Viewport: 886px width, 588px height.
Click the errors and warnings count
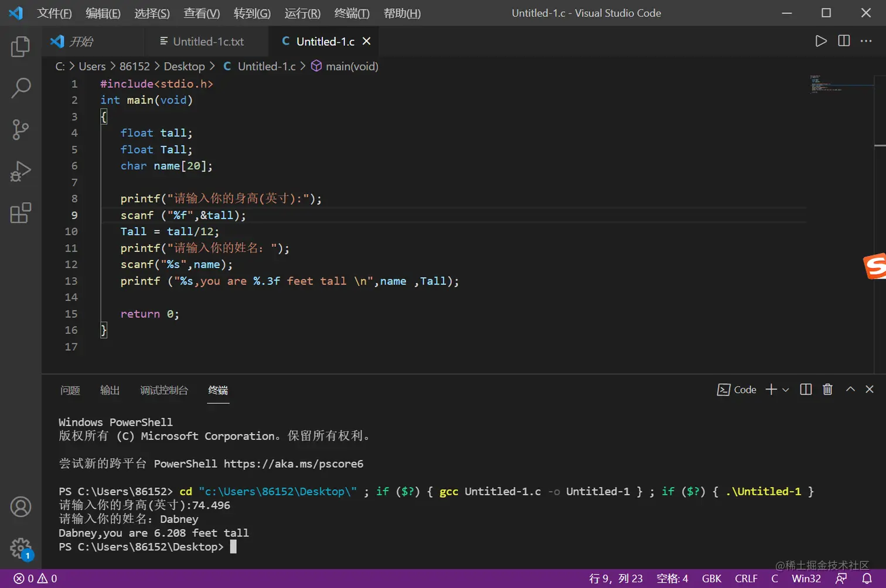click(35, 579)
